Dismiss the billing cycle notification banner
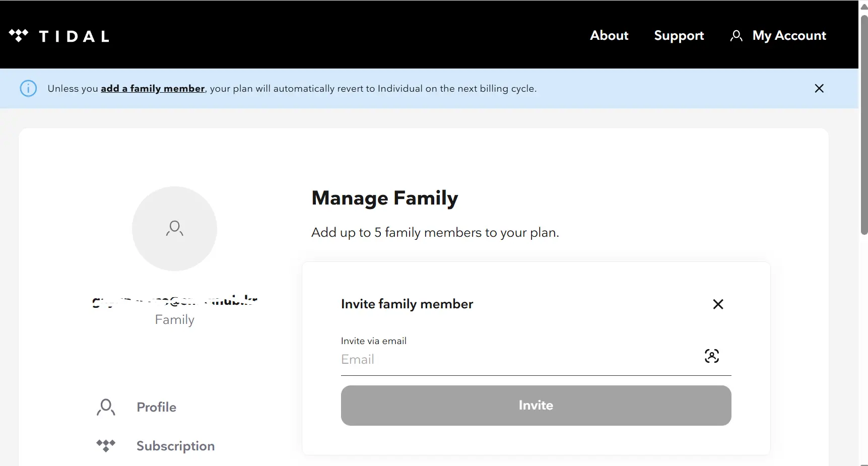 click(819, 88)
